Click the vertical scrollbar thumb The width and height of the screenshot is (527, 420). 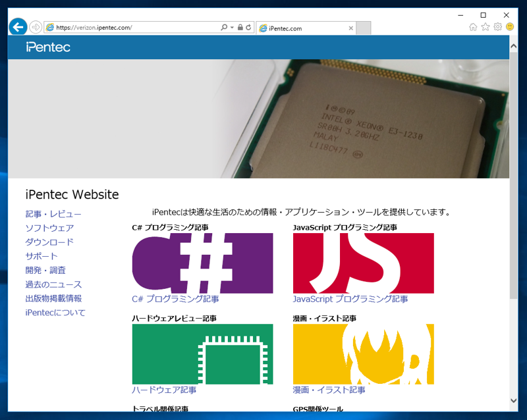(514, 174)
